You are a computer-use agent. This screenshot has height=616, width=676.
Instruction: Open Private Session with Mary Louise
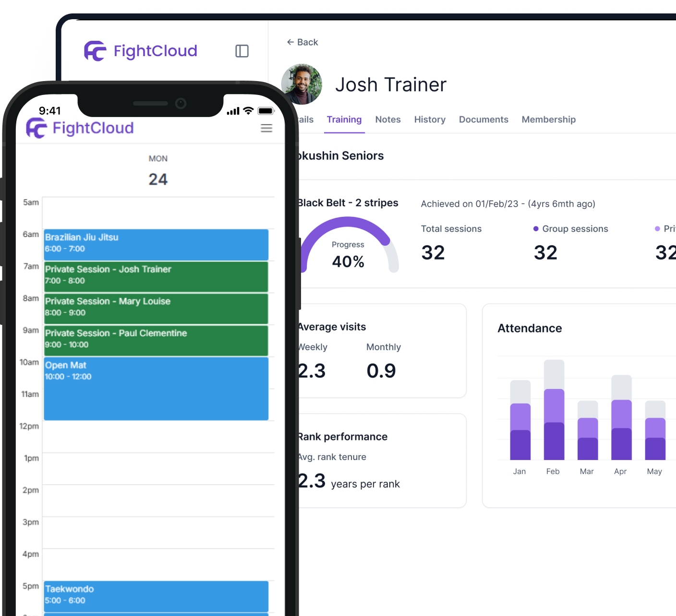pos(156,309)
